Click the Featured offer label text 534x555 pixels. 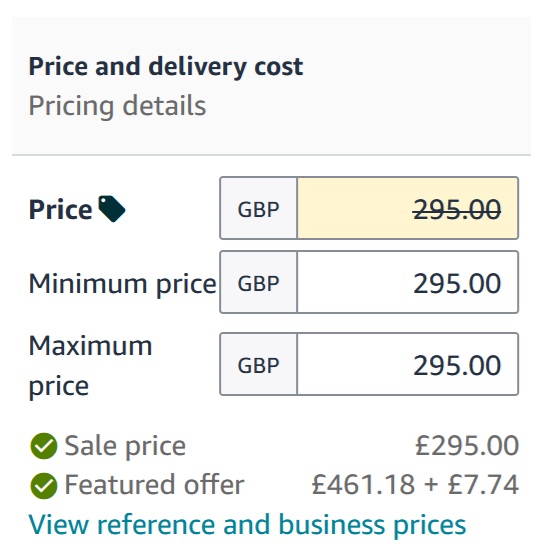pyautogui.click(x=154, y=485)
